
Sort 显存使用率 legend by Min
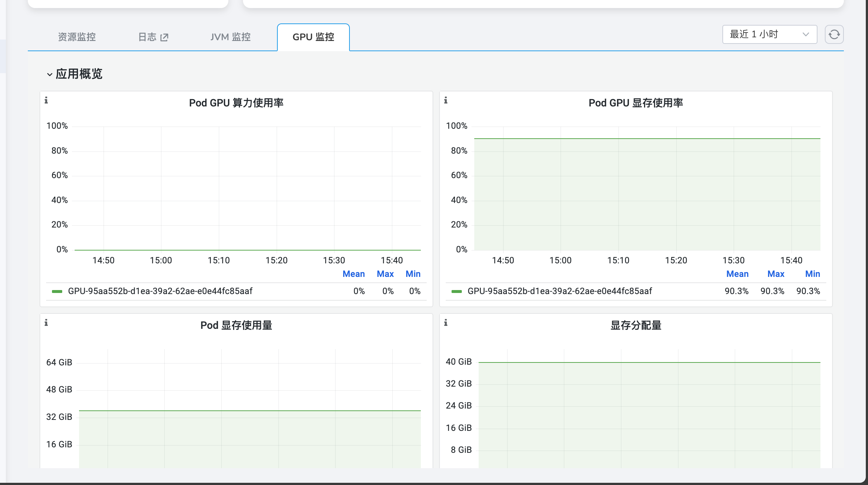[x=812, y=274]
